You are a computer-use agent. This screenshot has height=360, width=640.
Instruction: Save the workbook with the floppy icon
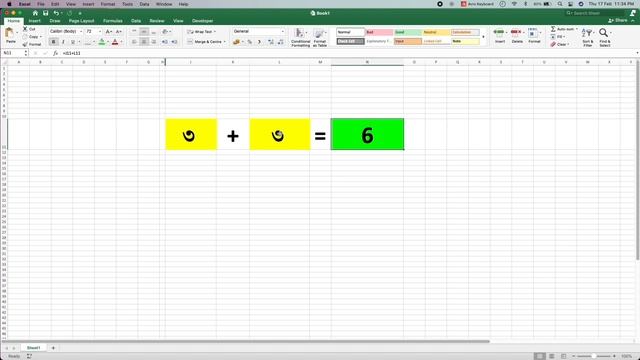click(x=46, y=13)
